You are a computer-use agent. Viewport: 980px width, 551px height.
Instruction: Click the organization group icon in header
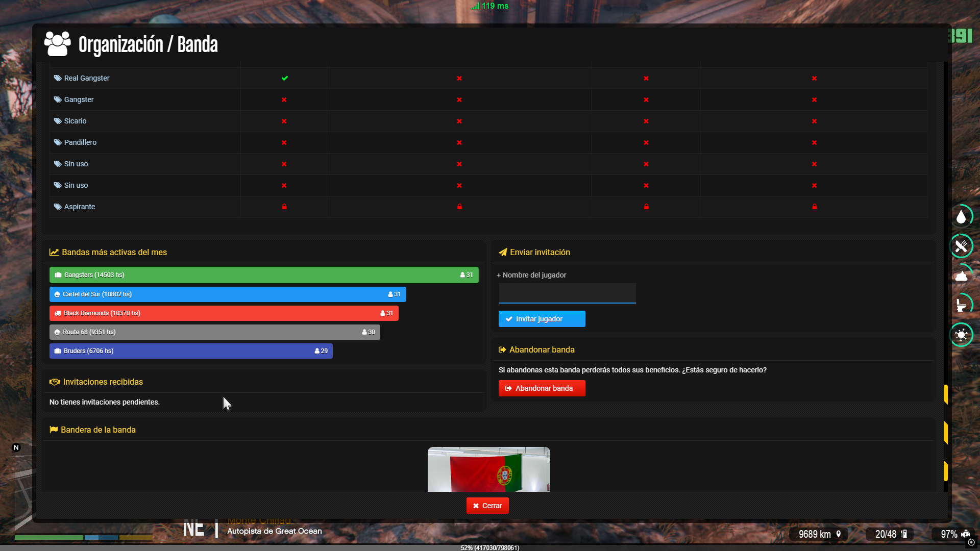[57, 44]
